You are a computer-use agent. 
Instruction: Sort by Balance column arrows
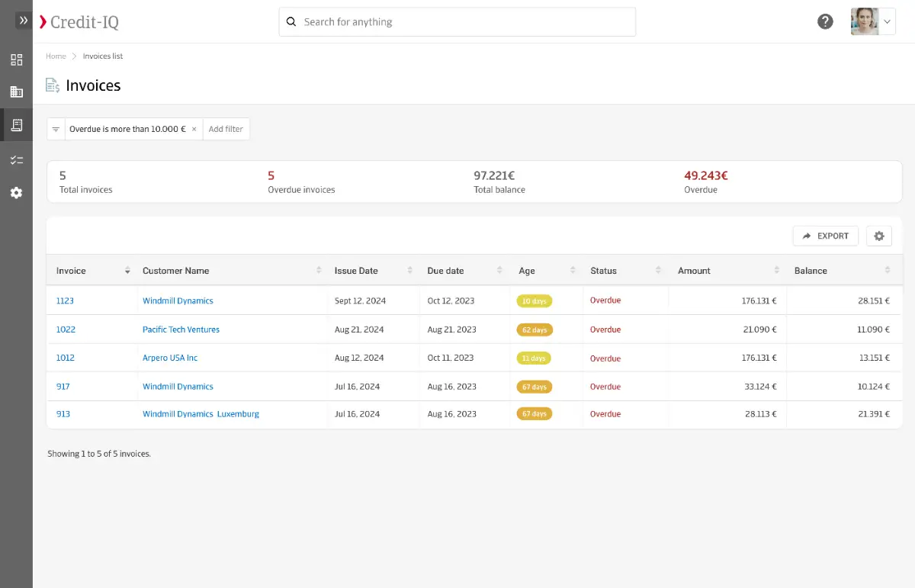(888, 271)
